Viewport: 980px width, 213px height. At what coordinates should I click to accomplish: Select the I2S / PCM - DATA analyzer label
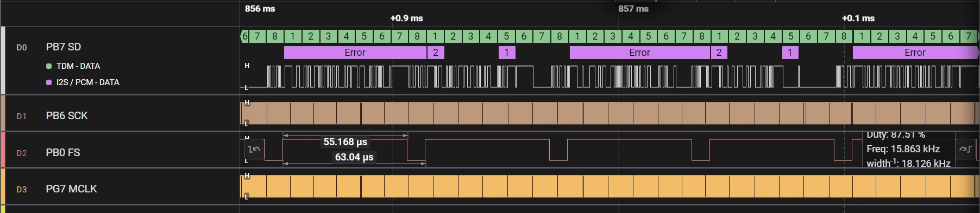point(88,82)
